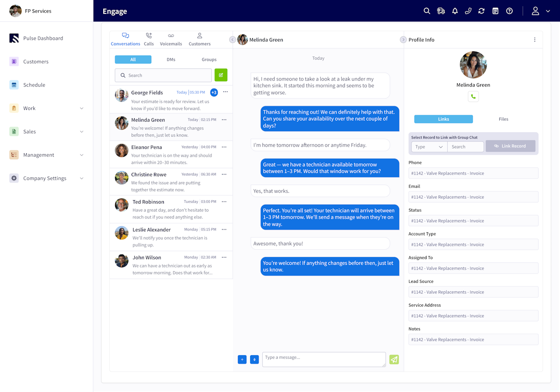
Task: Select the All conversations filter
Action: pyautogui.click(x=133, y=60)
